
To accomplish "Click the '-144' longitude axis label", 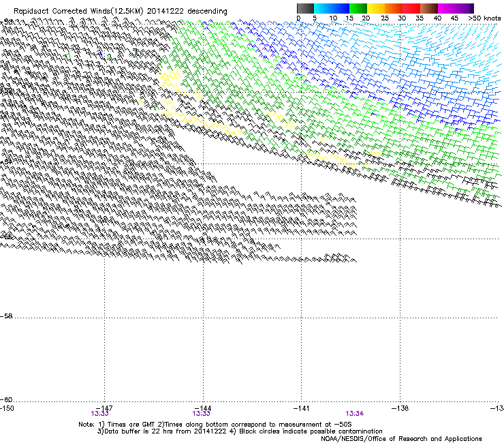I will [203, 408].
